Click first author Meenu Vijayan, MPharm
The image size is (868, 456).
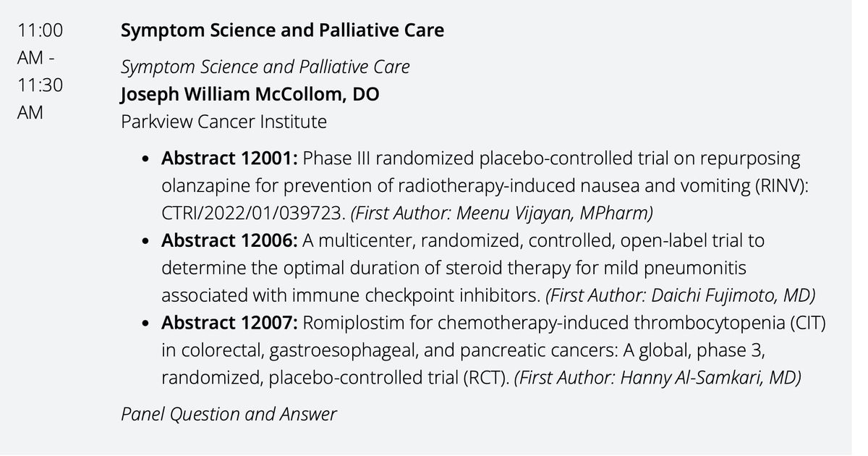pos(502,214)
